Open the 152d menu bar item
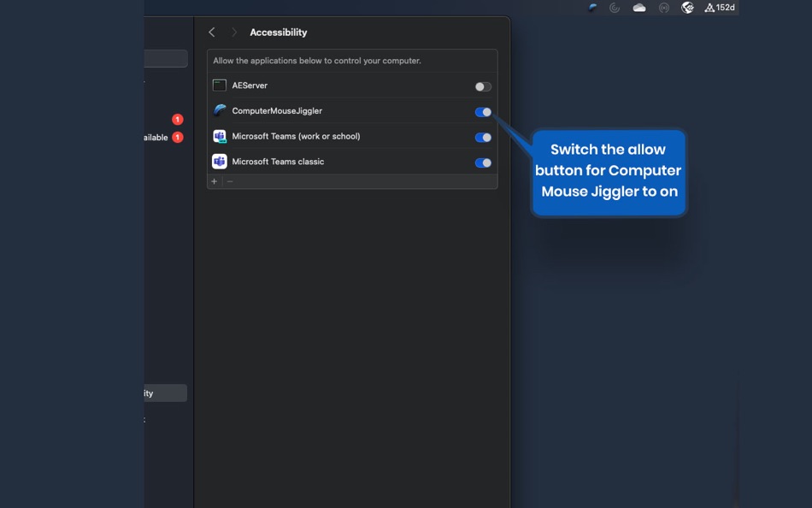Viewport: 812px width, 508px height. 720,7
